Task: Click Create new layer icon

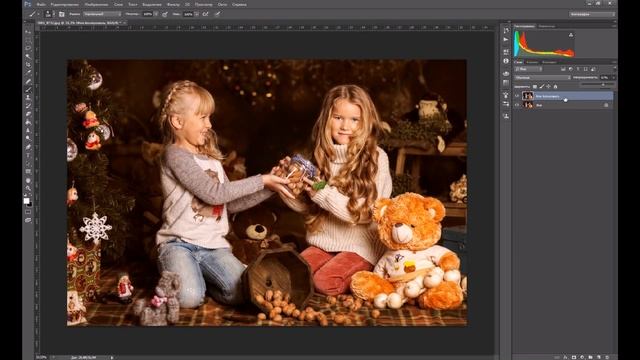Action: point(599,357)
